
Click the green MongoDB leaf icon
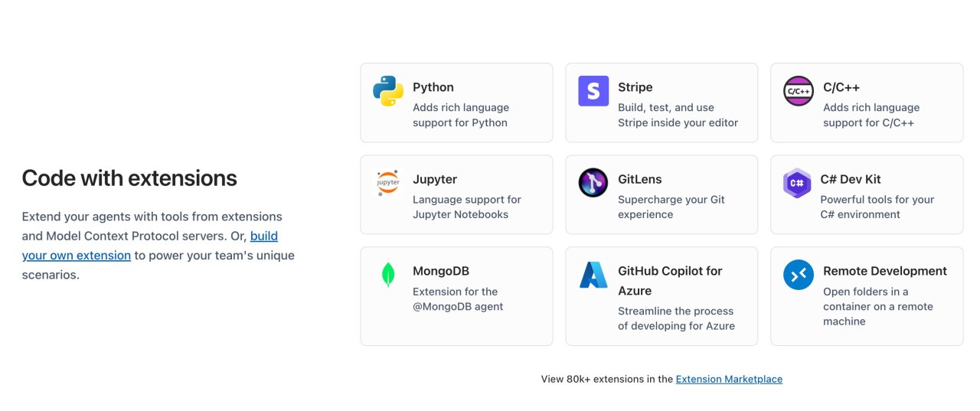coord(388,275)
